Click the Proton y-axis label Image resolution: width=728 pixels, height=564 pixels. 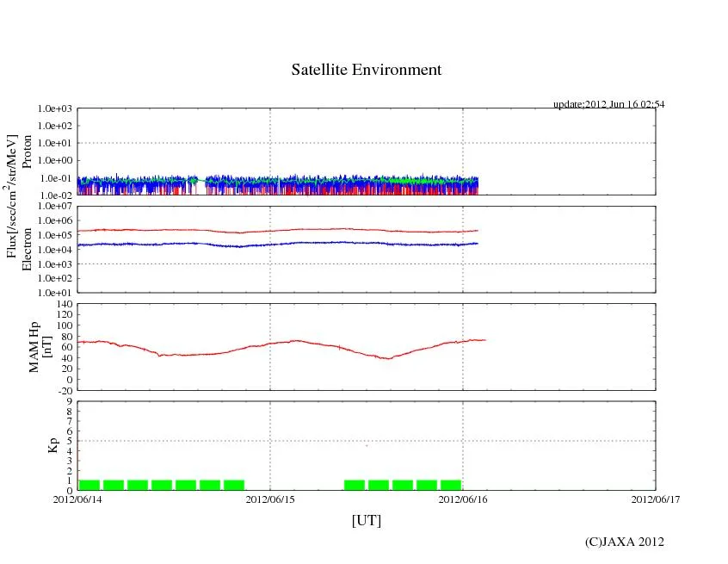27,152
